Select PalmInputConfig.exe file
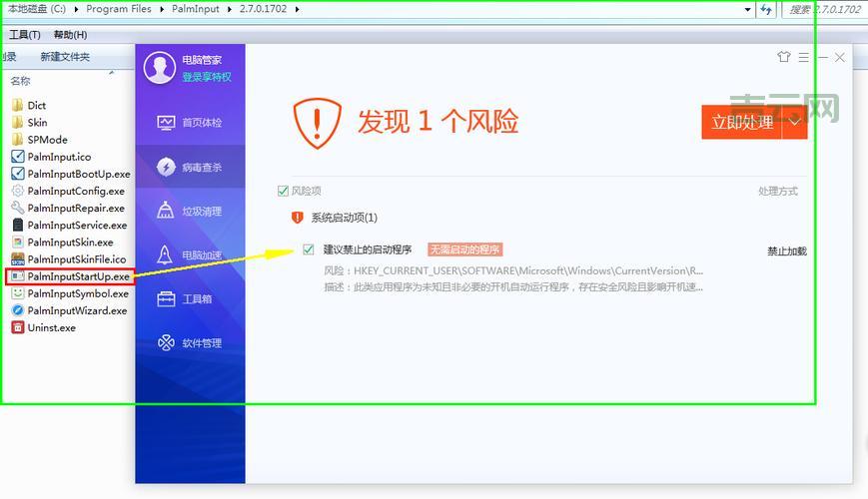This screenshot has height=499, width=868. tap(68, 191)
